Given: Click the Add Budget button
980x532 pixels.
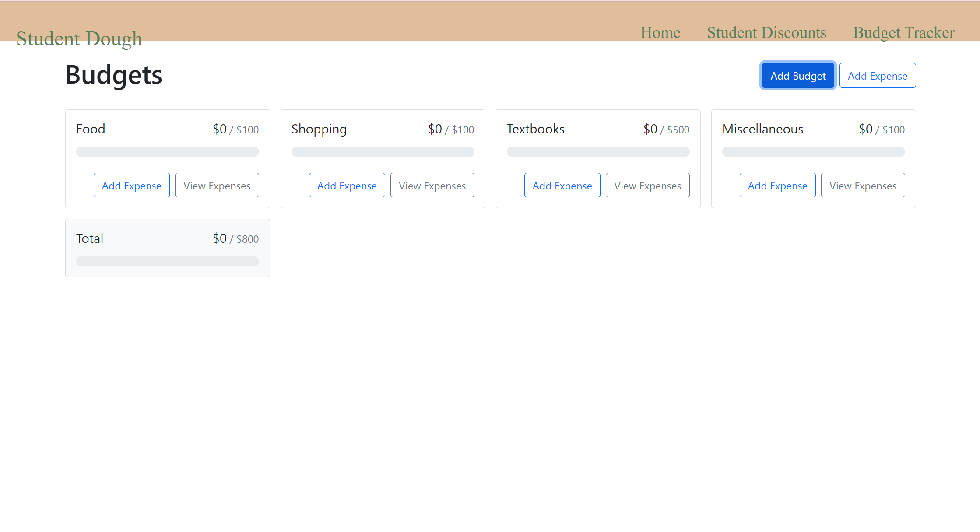Looking at the screenshot, I should coord(797,76).
